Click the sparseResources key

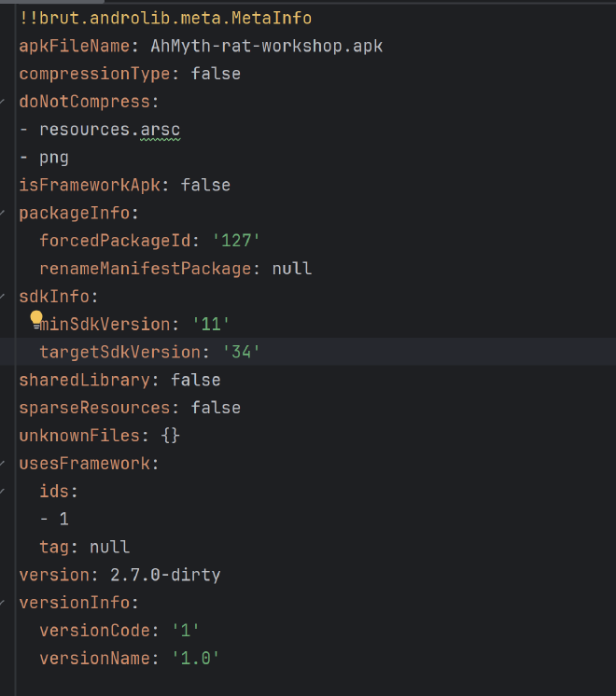pyautogui.click(x=94, y=408)
